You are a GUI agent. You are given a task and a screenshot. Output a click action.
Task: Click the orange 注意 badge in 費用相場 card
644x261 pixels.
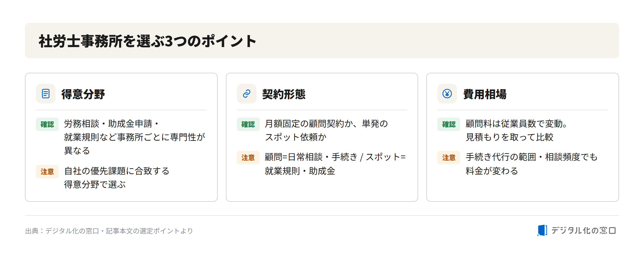(449, 158)
